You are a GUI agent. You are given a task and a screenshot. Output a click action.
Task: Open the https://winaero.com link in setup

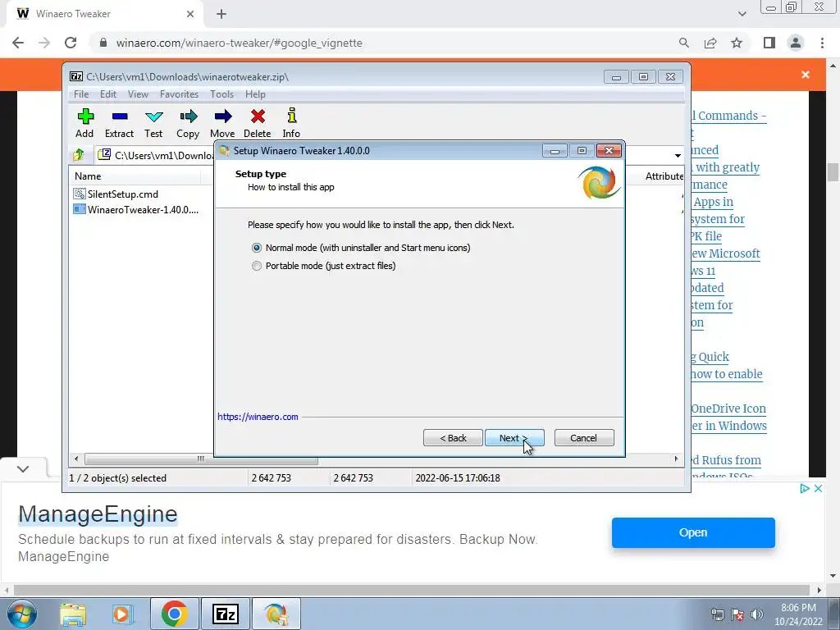tap(258, 417)
